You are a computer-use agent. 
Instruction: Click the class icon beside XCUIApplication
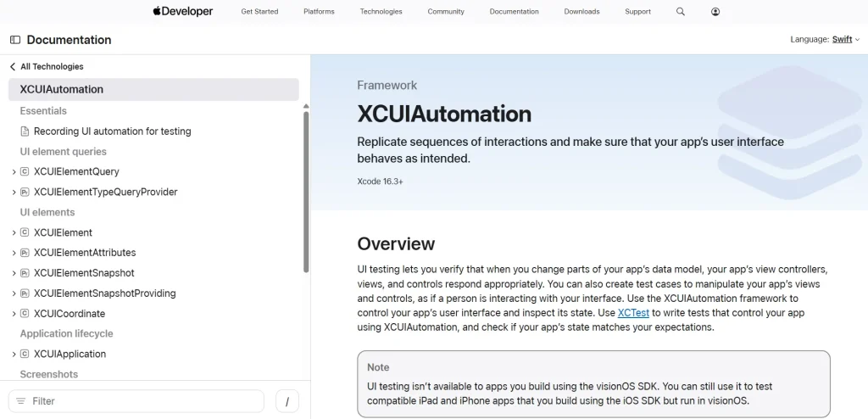(x=25, y=354)
